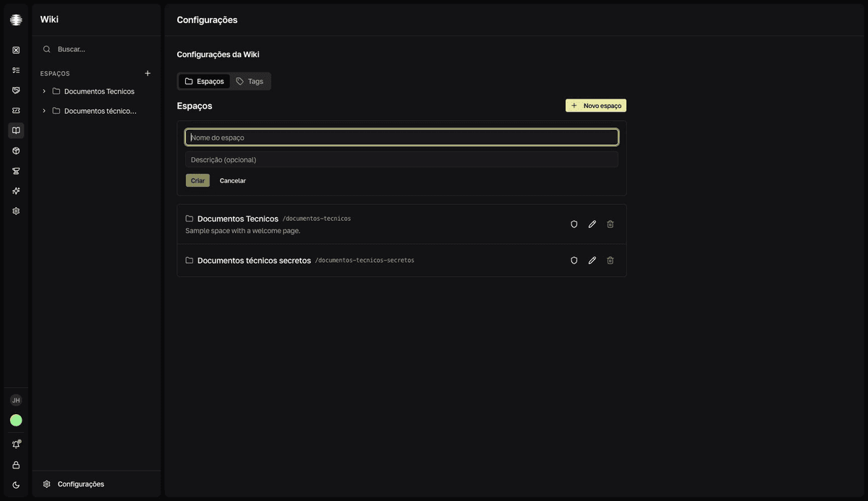Click the plus icon beside ESPAÇOS
This screenshot has height=501, width=868.
click(x=148, y=73)
